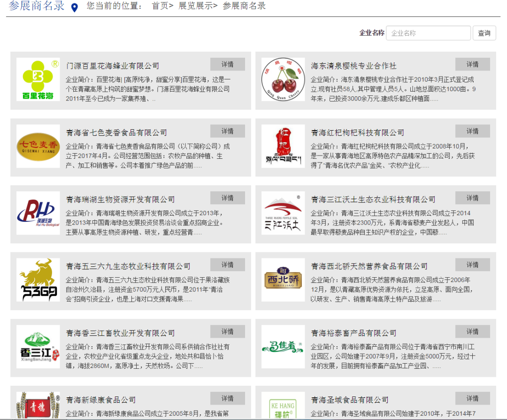The width and height of the screenshot is (507, 420).
Task: Click 参展商名录 in the breadcrumb
Action: [244, 6]
